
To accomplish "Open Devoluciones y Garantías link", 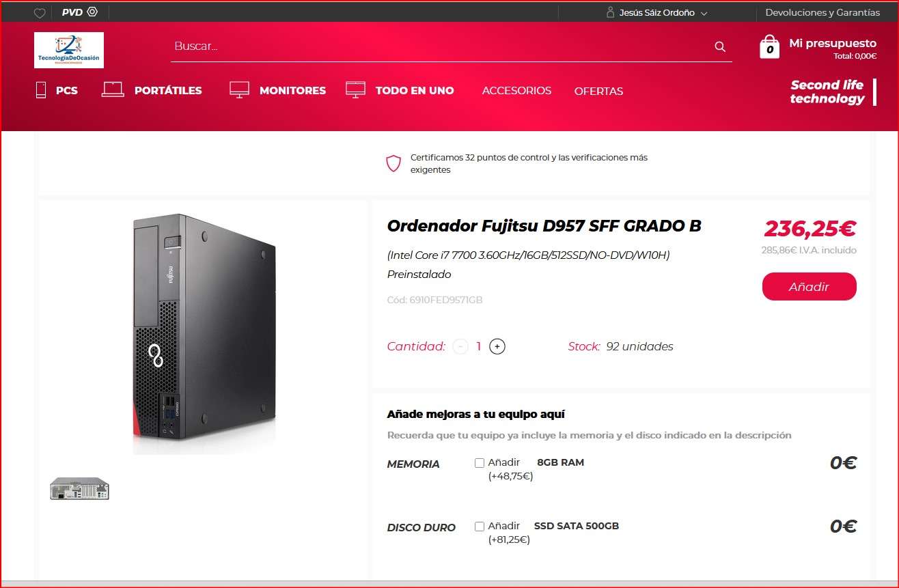I will [822, 12].
